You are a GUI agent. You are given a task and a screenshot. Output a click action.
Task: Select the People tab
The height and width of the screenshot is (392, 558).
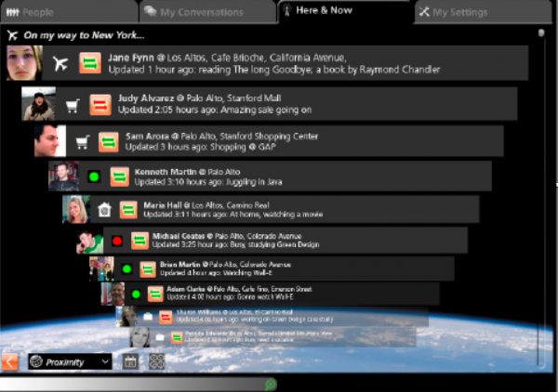(69, 12)
